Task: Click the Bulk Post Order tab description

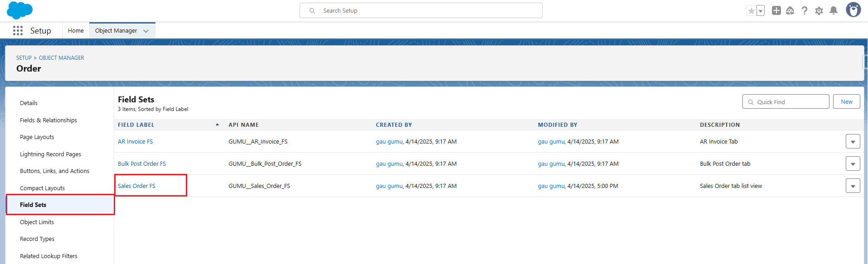Action: click(725, 164)
